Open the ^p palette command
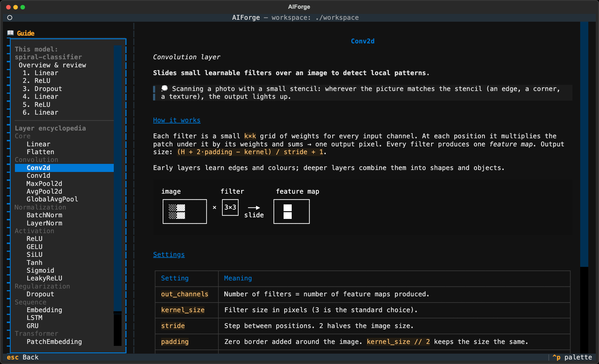599x364 pixels. pos(572,357)
